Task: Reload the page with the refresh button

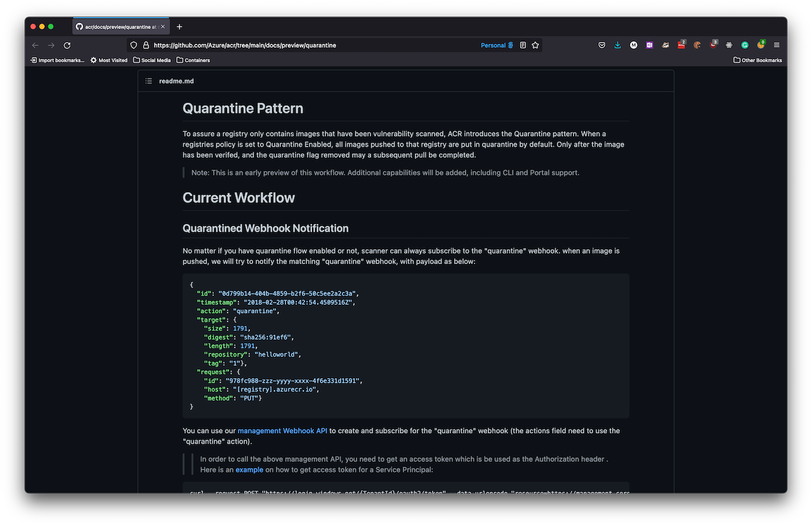Action: point(67,45)
